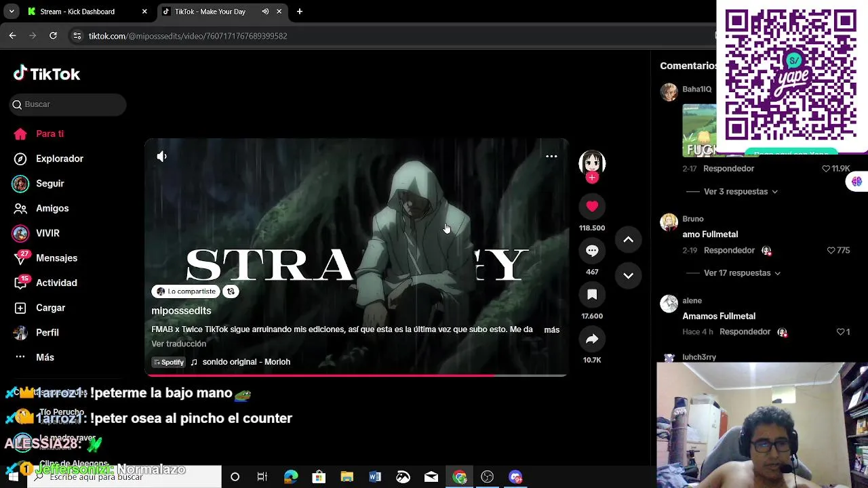Click the Spotify button

[169, 362]
